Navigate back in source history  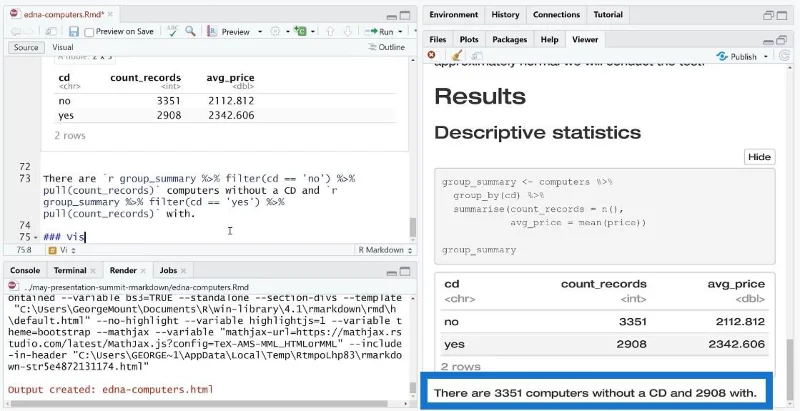(x=15, y=32)
